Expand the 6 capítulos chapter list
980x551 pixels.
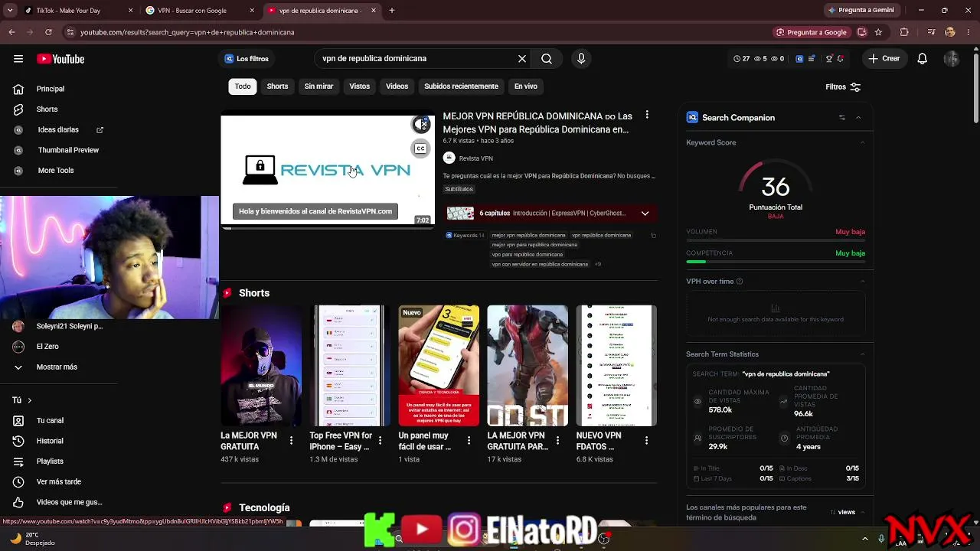click(x=645, y=214)
